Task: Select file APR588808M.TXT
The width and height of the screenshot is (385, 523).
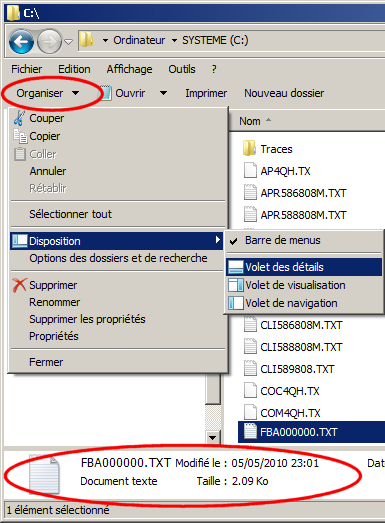Action: click(303, 215)
